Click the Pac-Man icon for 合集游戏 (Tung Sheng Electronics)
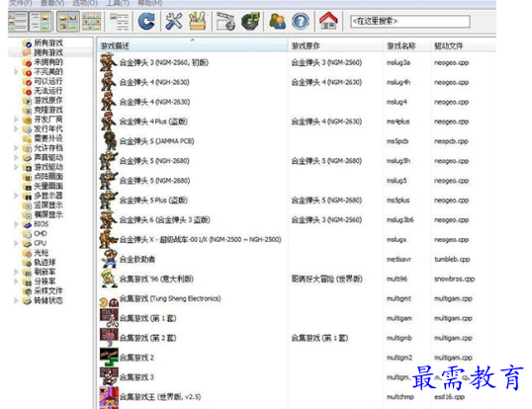Screen dimensions: 532x409 click(x=109, y=301)
